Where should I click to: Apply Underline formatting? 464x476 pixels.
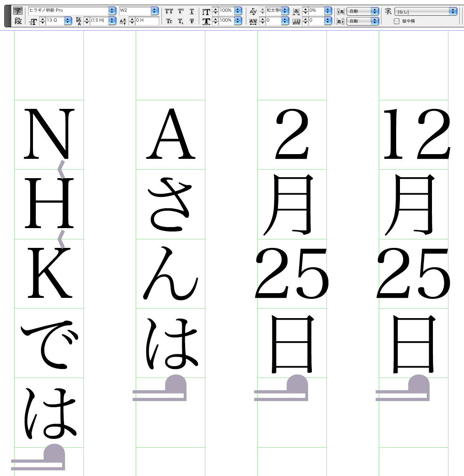pos(191,11)
